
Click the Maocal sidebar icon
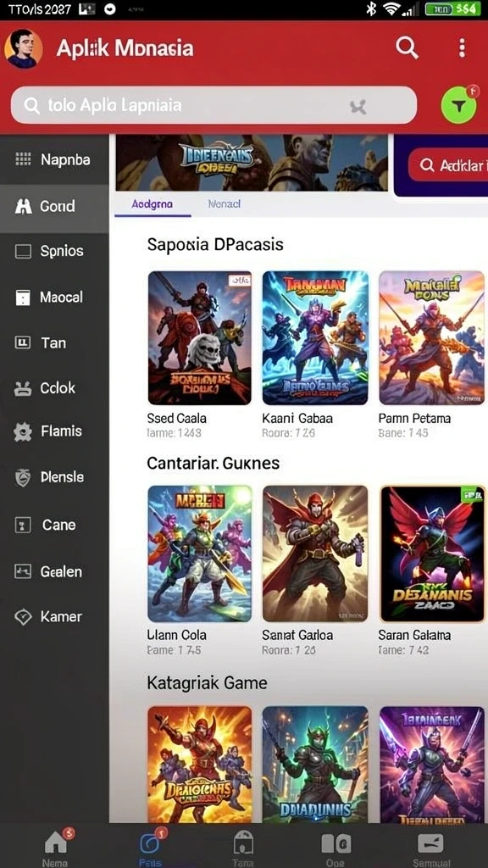tap(23, 298)
